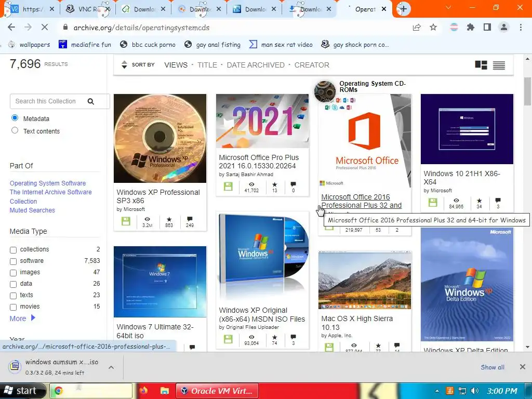Screen dimensions: 532x399
Task: Stop loading the page
Action: coord(45,27)
